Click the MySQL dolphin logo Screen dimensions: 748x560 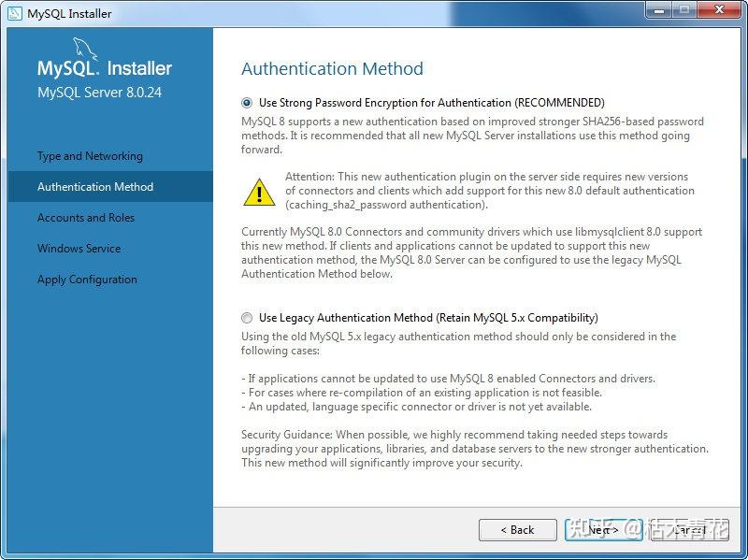click(85, 49)
